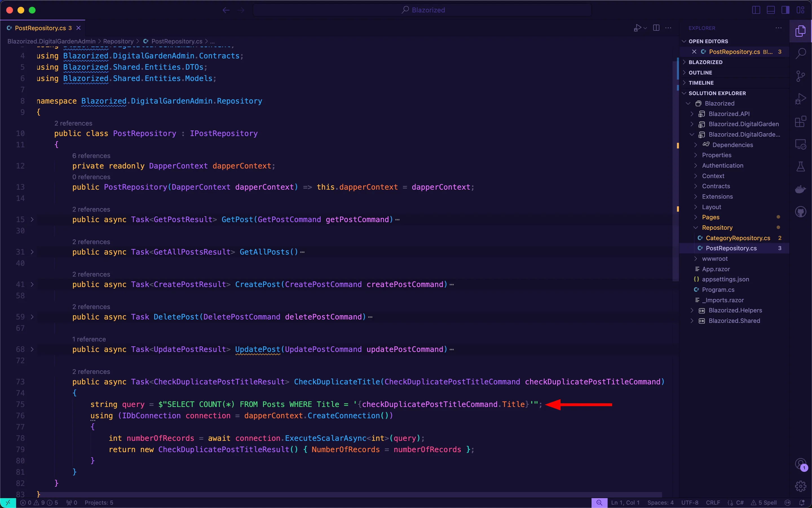Open the Source Control view

(x=801, y=76)
